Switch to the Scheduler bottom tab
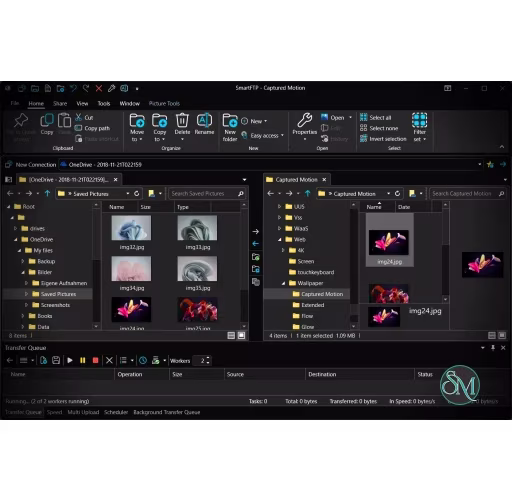Viewport: 512px width, 500px height. click(x=116, y=412)
